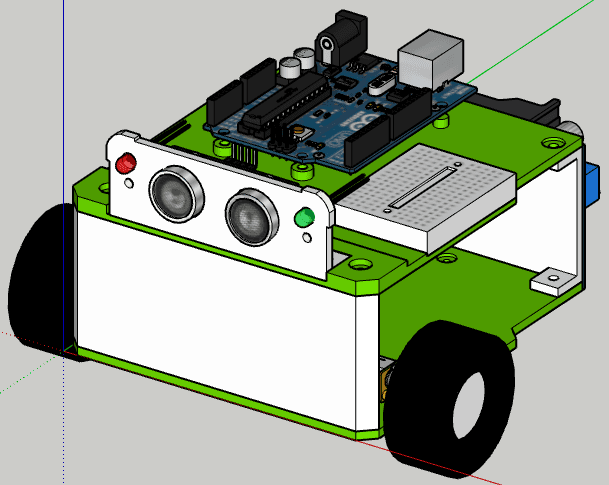Screen dimensions: 609x485
Task: Select the long slot on the breadboard
Action: coord(423,187)
